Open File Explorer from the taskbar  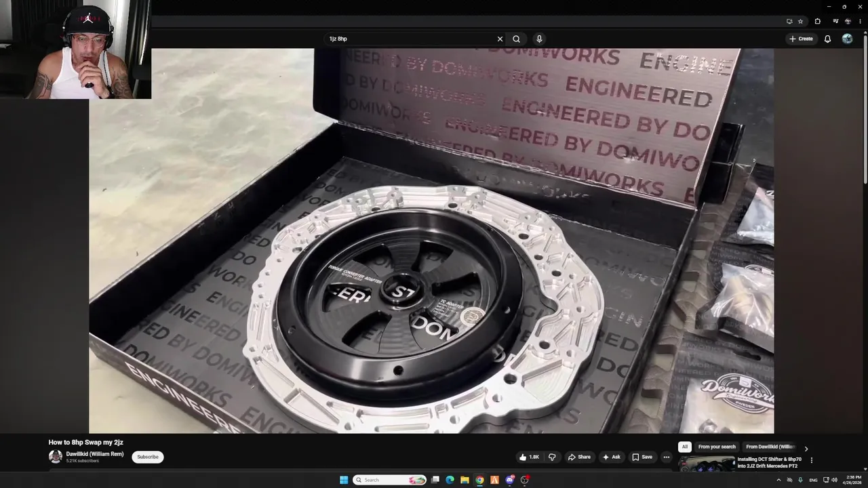click(465, 480)
